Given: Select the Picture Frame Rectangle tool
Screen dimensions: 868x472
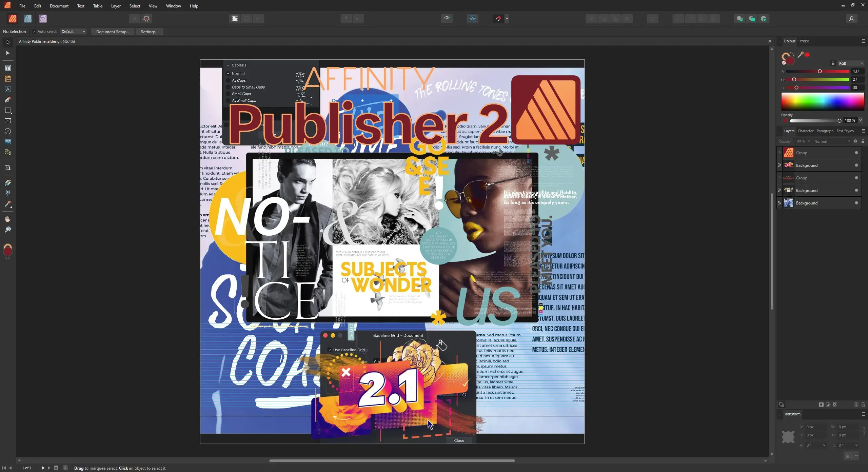Looking at the screenshot, I should click(x=7, y=121).
